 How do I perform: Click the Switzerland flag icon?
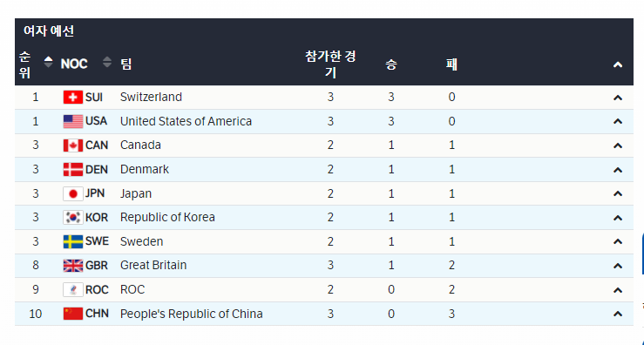(x=73, y=98)
